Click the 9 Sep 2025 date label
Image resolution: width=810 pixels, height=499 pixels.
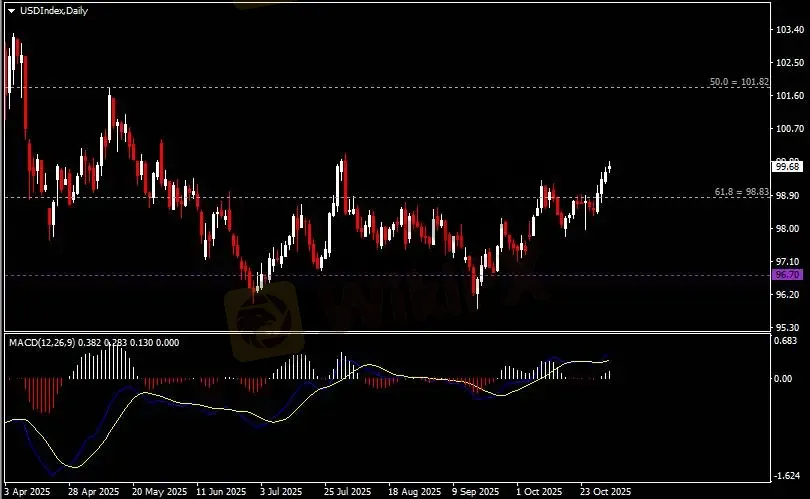click(x=476, y=491)
